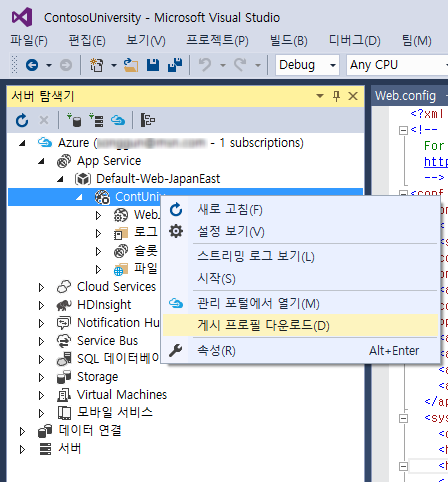Expand the Storage node
The height and width of the screenshot is (482, 448).
coord(41,377)
